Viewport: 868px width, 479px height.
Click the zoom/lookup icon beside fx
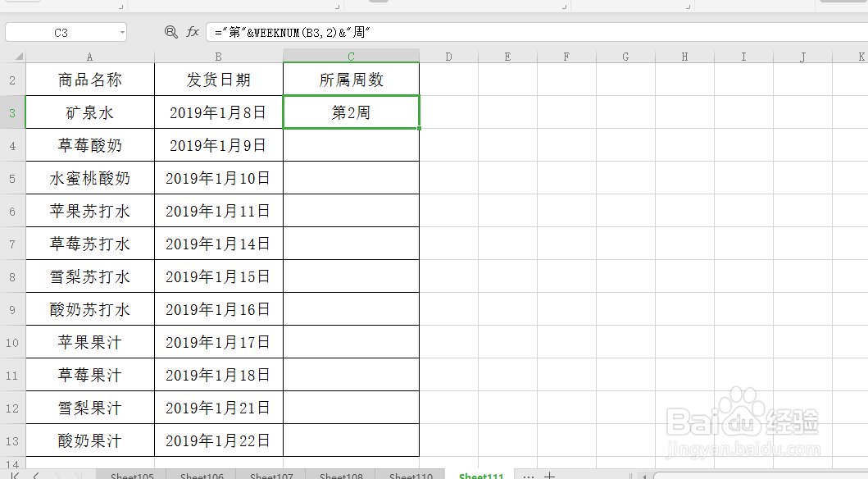click(171, 32)
